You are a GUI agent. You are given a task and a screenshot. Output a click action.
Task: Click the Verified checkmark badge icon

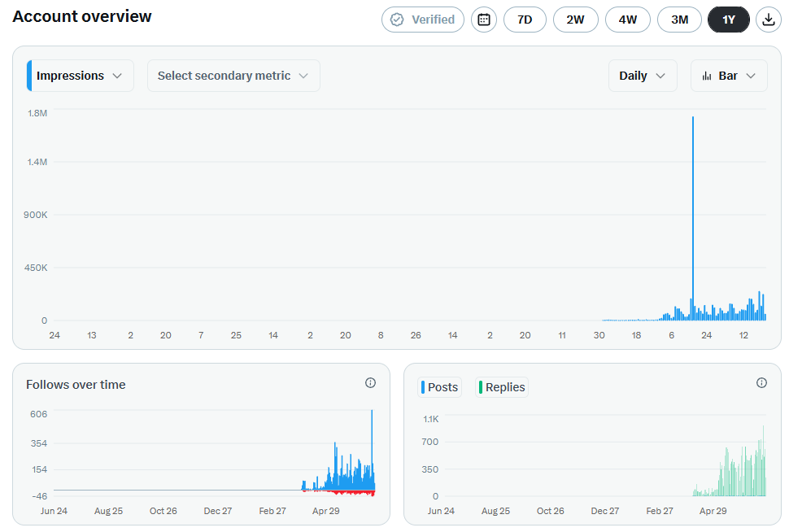(397, 20)
